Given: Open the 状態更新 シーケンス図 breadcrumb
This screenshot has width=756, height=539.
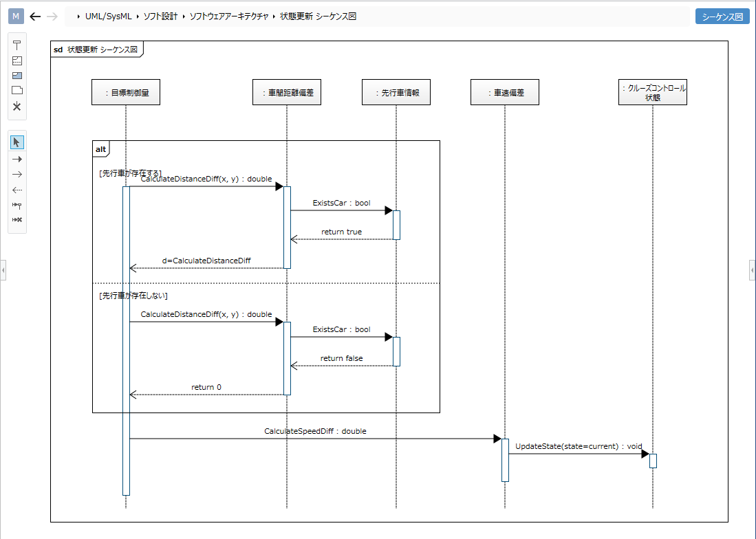Looking at the screenshot, I should 318,16.
